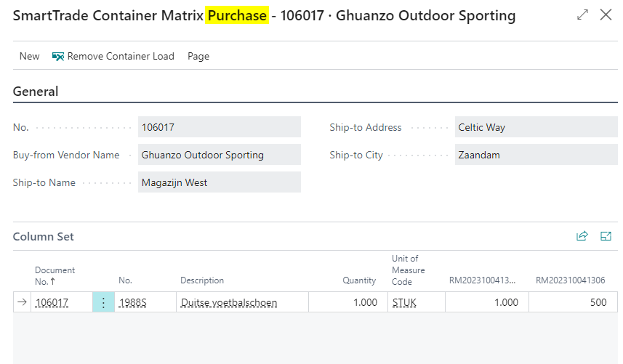This screenshot has width=623, height=364.
Task: Click the RM202310041306 column header
Action: [570, 280]
